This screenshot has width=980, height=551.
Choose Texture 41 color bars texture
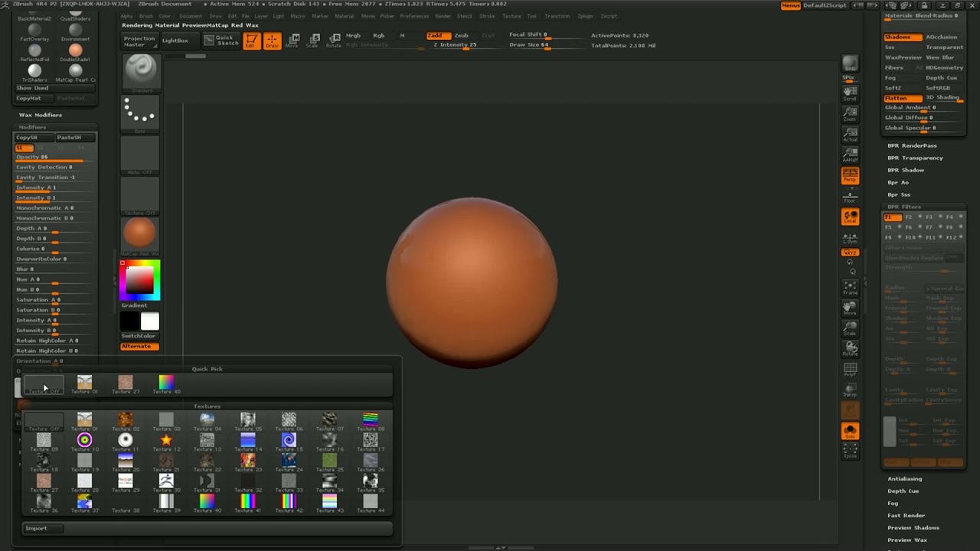click(x=247, y=503)
